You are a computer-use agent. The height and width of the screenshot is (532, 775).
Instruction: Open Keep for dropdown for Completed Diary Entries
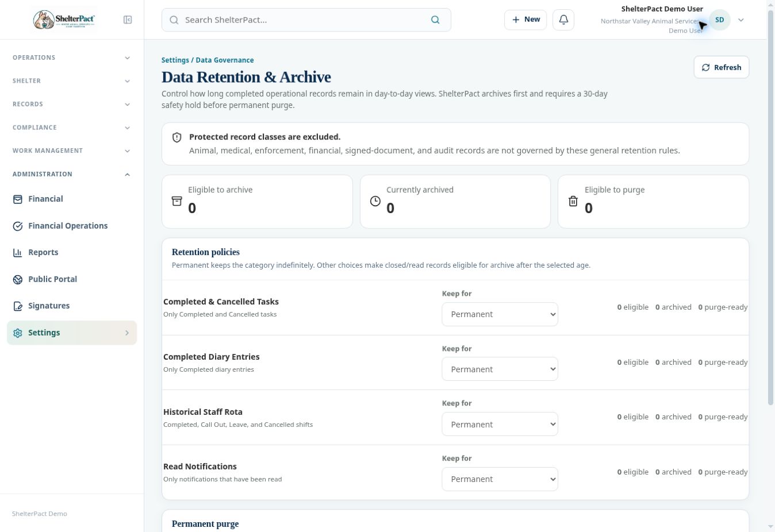pos(500,369)
